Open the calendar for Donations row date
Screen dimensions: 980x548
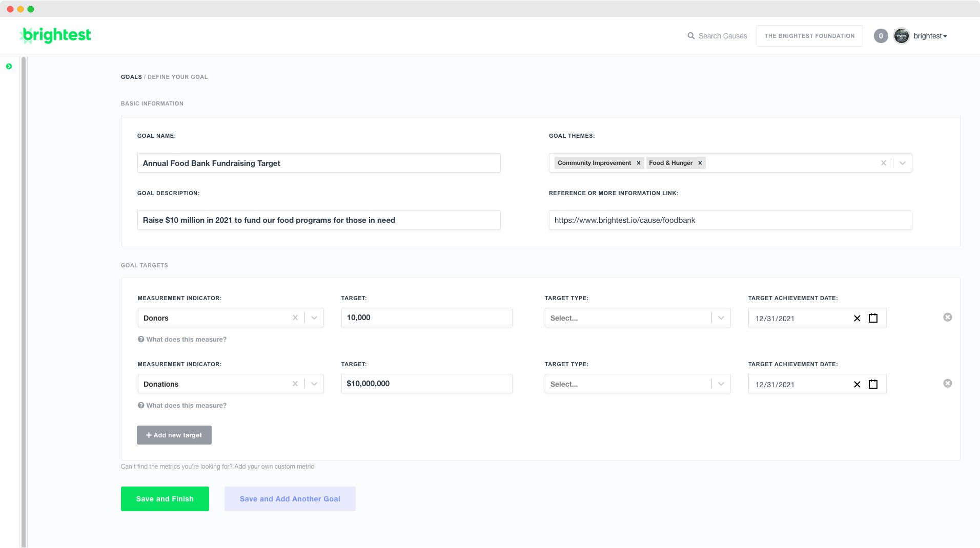873,384
